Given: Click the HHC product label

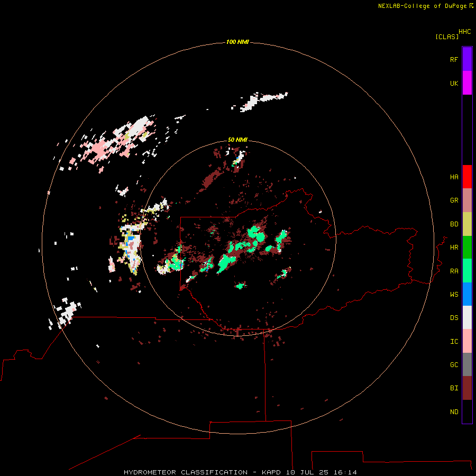Looking at the screenshot, I should pos(464,32).
